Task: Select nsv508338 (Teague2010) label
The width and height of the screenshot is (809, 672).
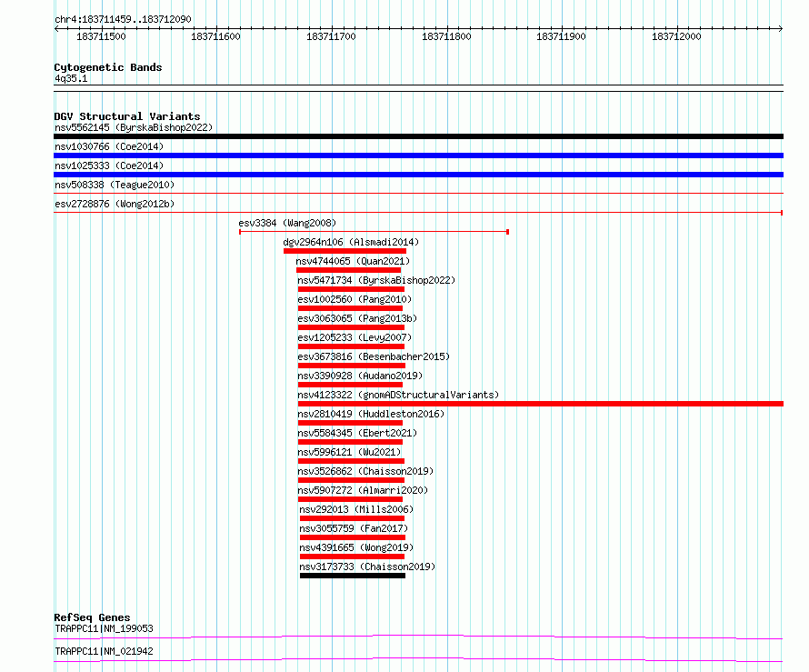Action: [115, 185]
